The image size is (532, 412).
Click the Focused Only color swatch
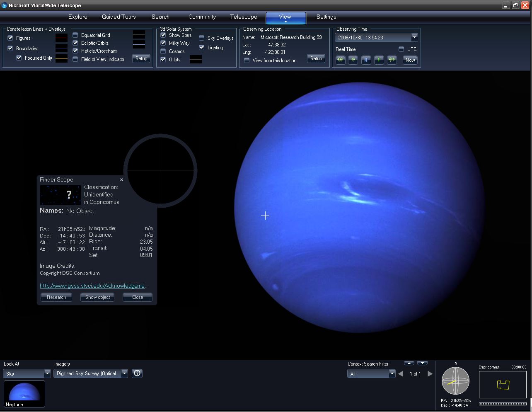coord(61,58)
